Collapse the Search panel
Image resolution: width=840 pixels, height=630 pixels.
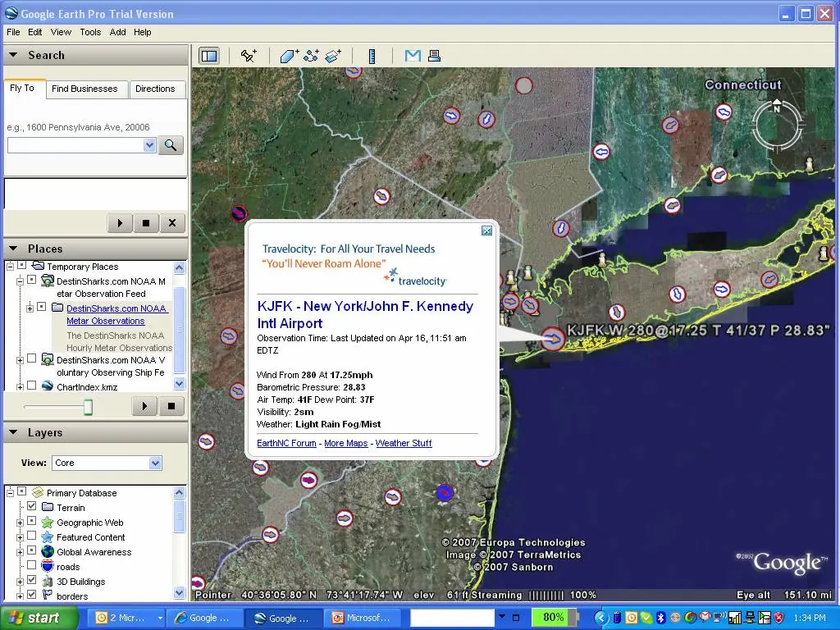click(x=13, y=55)
